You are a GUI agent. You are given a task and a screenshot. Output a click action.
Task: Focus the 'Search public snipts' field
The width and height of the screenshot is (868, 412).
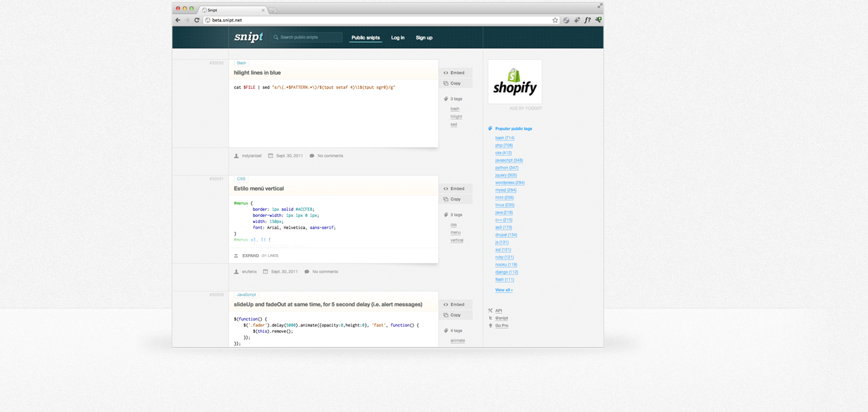309,37
